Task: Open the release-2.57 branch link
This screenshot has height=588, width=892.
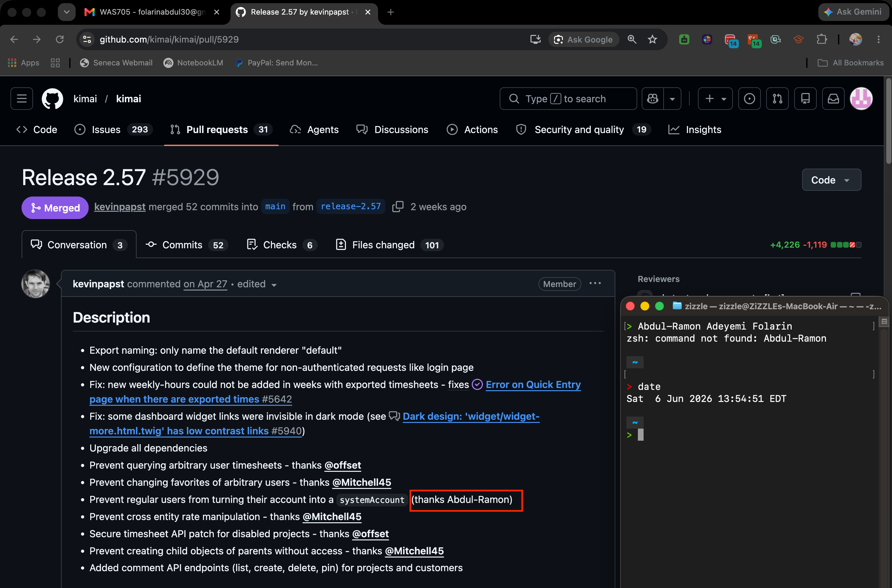Action: pyautogui.click(x=351, y=207)
